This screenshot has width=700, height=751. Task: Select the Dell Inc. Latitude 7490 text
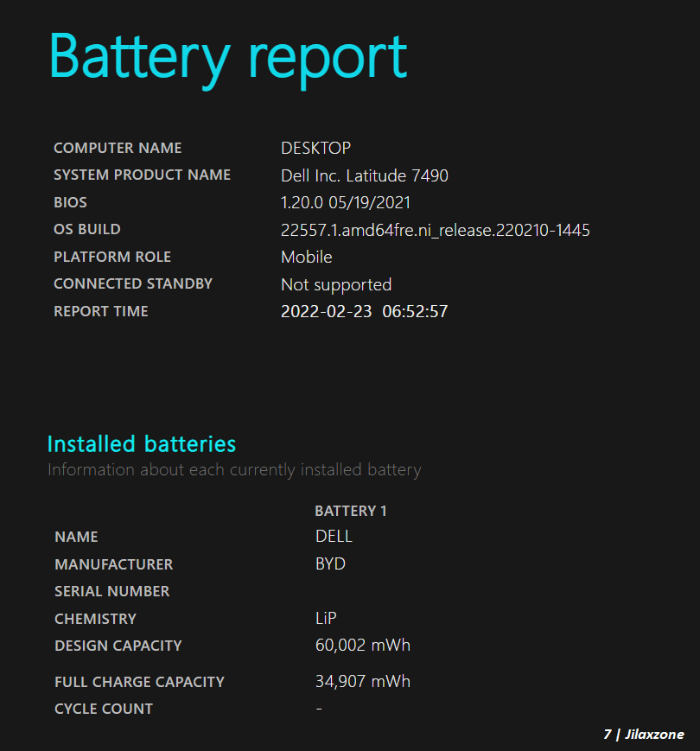pyautogui.click(x=365, y=175)
